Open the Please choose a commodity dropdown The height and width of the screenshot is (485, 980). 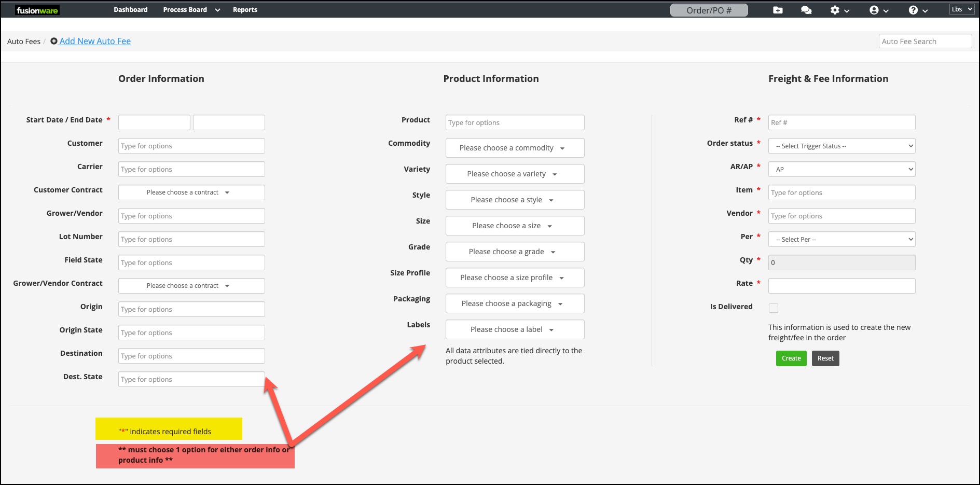point(514,148)
